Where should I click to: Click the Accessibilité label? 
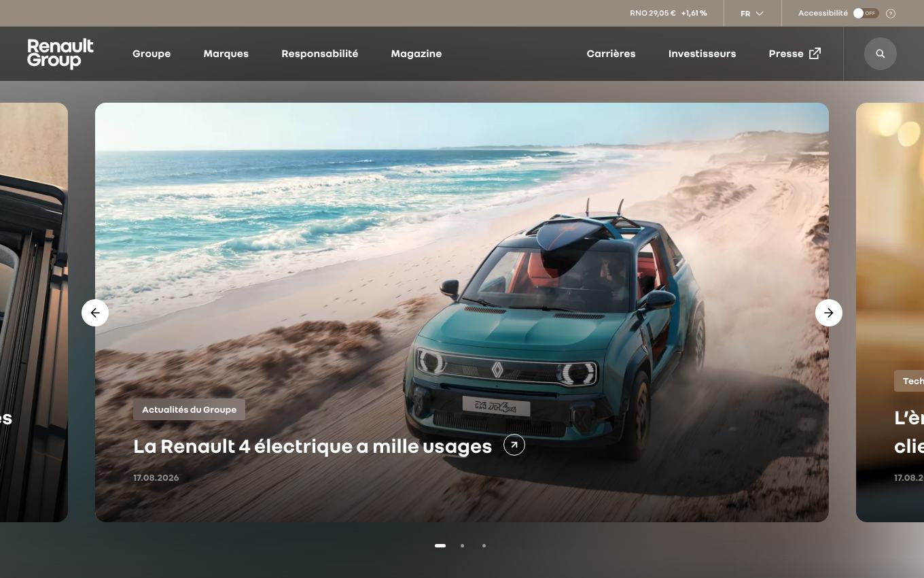point(823,14)
